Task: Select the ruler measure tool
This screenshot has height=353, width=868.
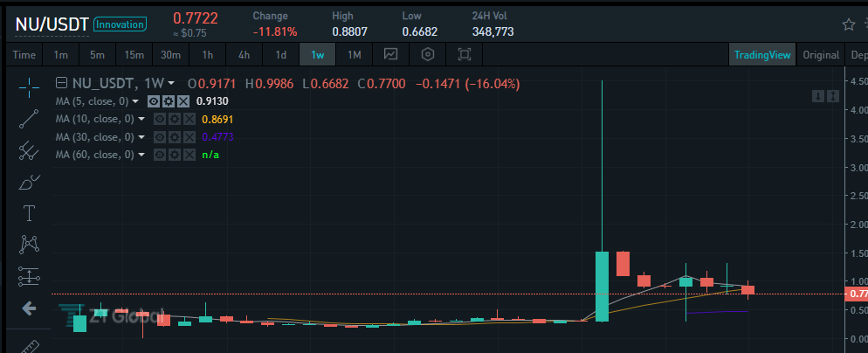Action: pos(29,346)
